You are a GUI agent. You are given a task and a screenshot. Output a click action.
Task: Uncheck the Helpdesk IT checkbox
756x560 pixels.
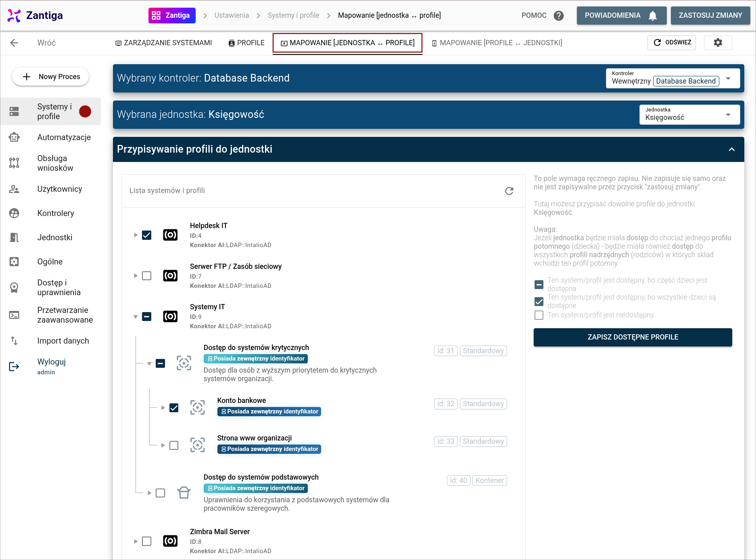tap(147, 235)
